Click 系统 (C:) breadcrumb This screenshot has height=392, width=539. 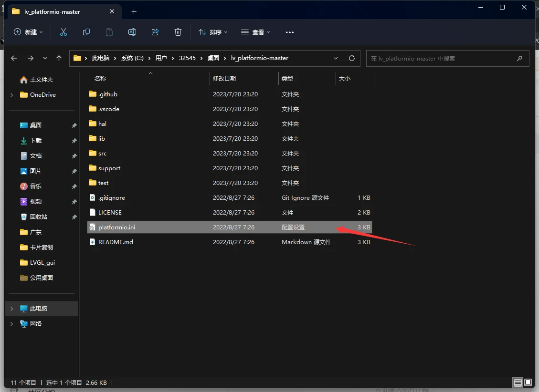click(x=132, y=58)
